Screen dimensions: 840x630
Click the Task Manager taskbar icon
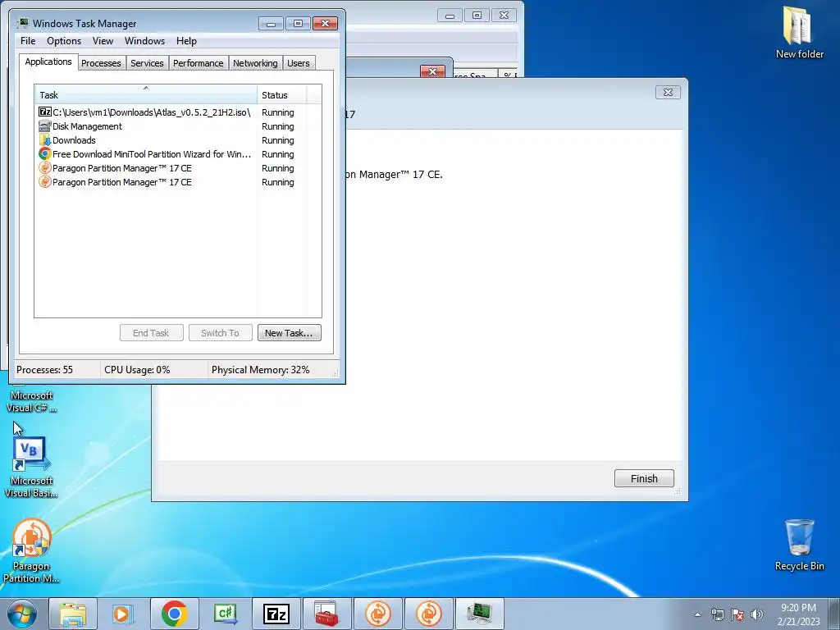click(x=479, y=614)
